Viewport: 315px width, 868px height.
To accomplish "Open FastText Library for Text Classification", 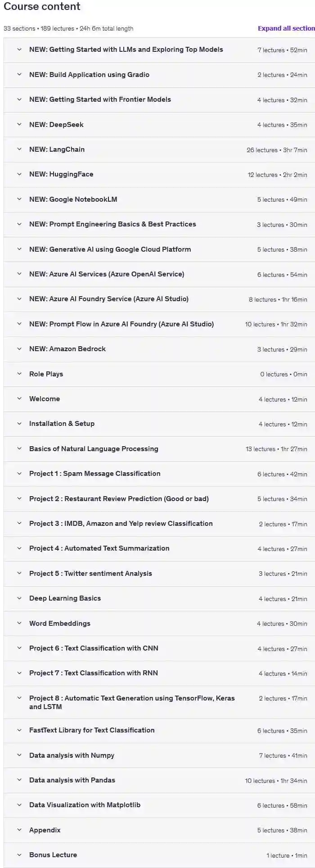I will pyautogui.click(x=92, y=730).
